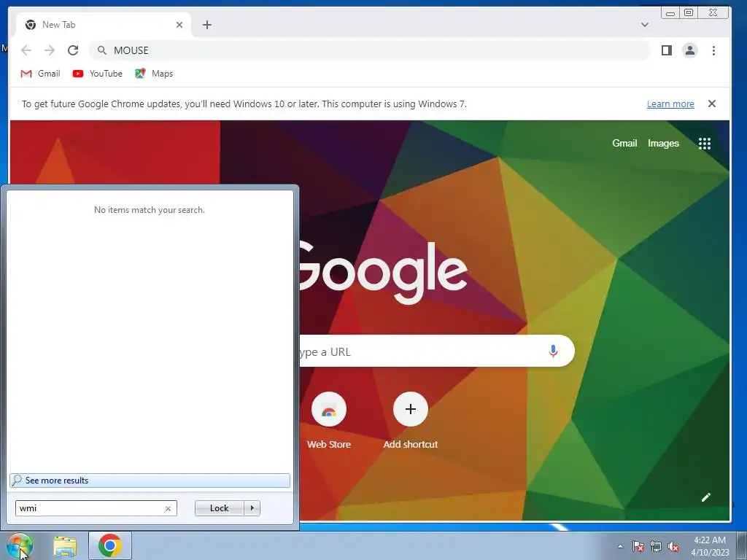This screenshot has height=560, width=747.
Task: Click the Windows Start orb
Action: (x=20, y=545)
